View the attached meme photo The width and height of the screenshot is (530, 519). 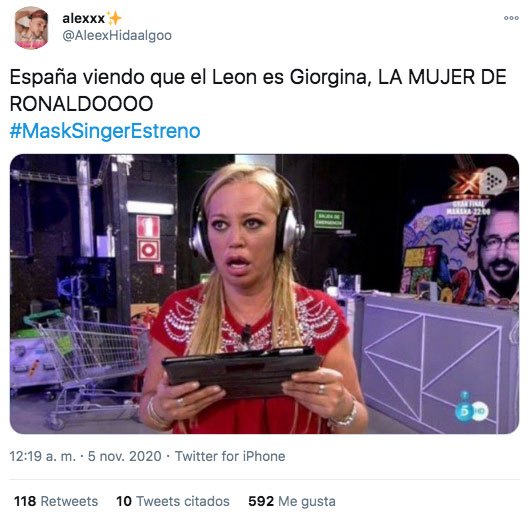click(x=264, y=294)
